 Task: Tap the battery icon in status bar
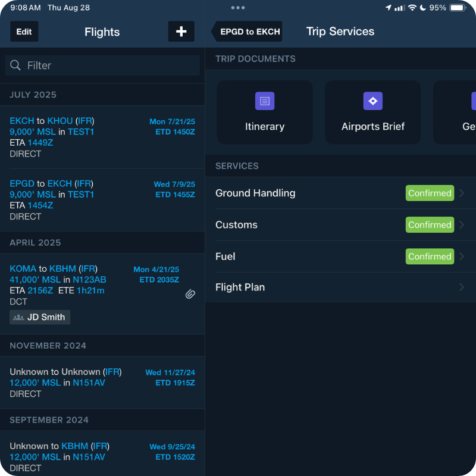458,8
